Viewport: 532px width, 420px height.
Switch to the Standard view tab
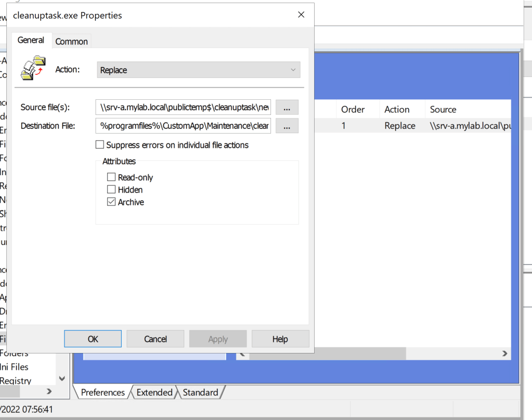point(200,392)
